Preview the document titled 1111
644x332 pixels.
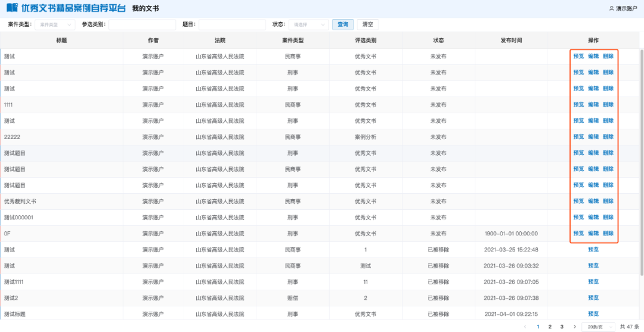[578, 105]
